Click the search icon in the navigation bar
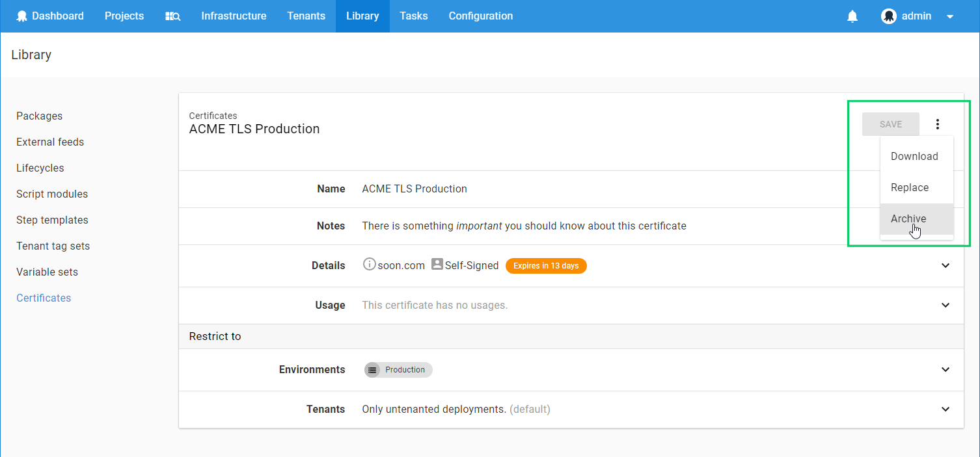The width and height of the screenshot is (980, 457). [172, 16]
